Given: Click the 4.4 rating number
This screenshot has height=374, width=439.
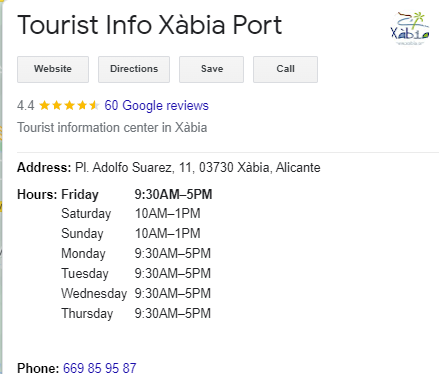Looking at the screenshot, I should point(26,106).
